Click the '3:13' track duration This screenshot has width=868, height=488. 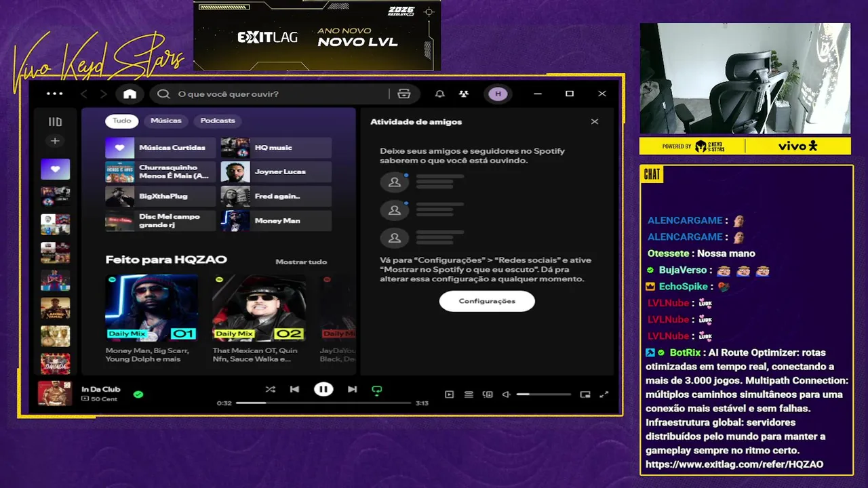[422, 403]
